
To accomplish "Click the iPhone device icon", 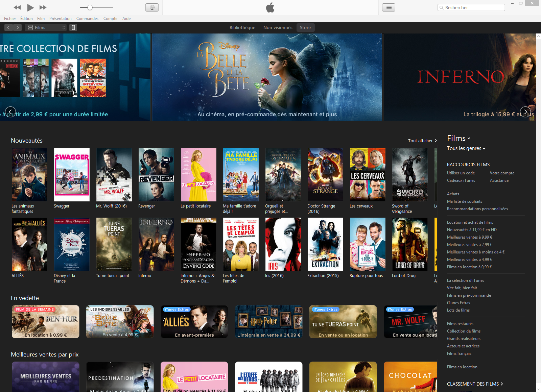I will click(x=73, y=28).
